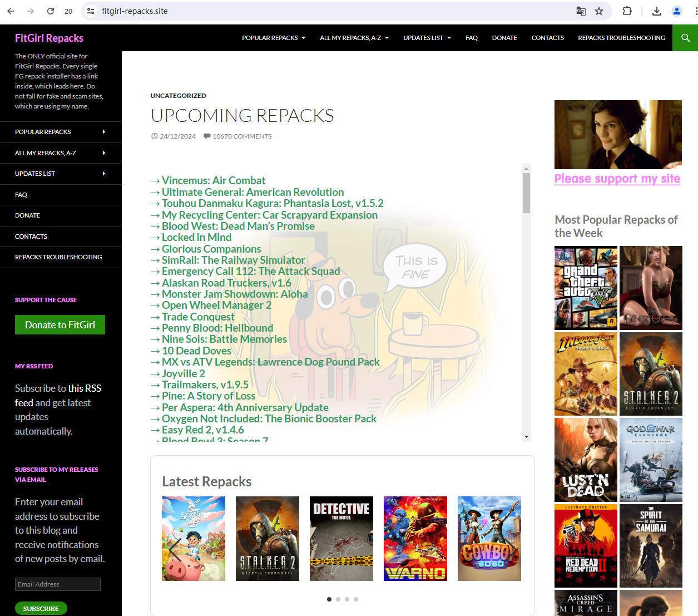The width and height of the screenshot is (698, 616).
Task: Click the translate page icon
Action: coord(581,11)
